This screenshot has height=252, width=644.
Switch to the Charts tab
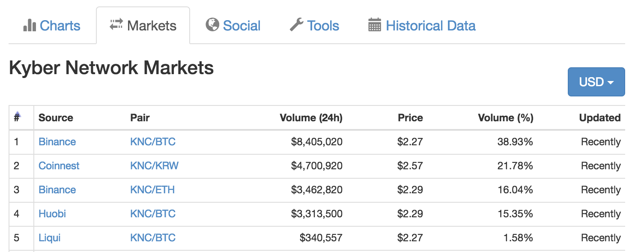[60, 26]
